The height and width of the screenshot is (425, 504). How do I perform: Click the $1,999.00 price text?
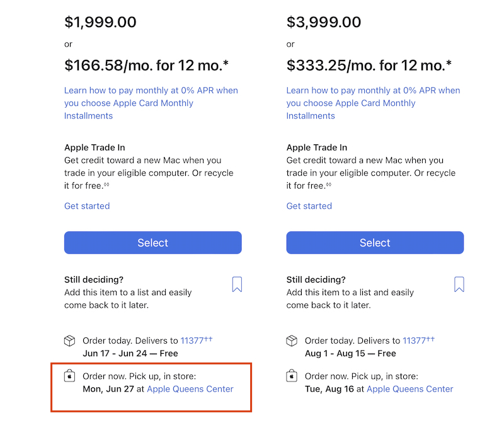pos(100,23)
